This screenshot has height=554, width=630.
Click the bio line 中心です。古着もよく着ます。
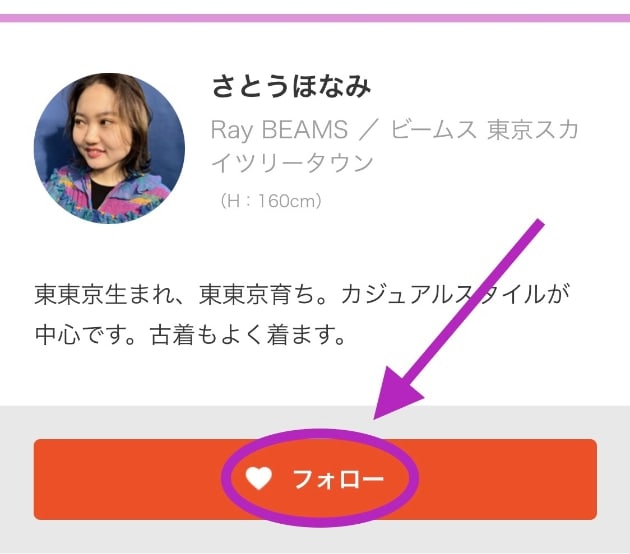[190, 335]
